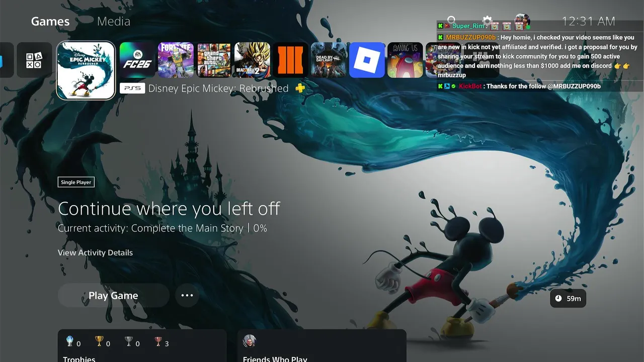
Task: Open the Dragon Ball Xenoverse 2 tile
Action: coord(252,60)
